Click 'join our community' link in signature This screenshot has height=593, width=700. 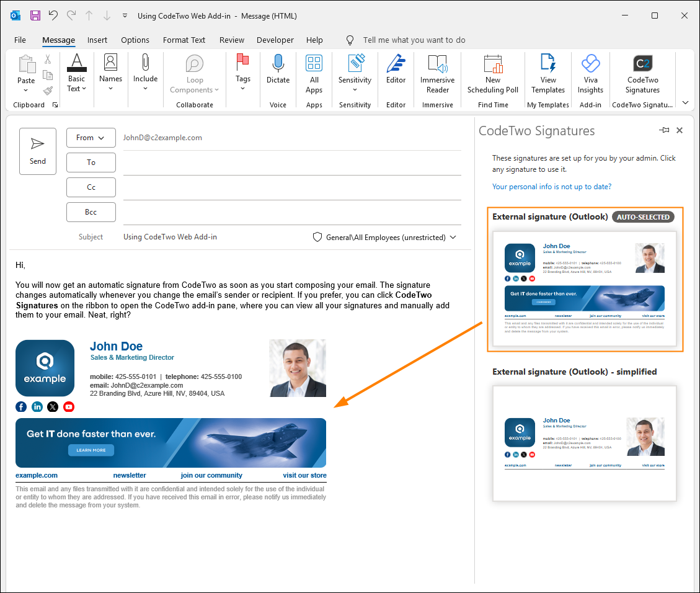[211, 476]
